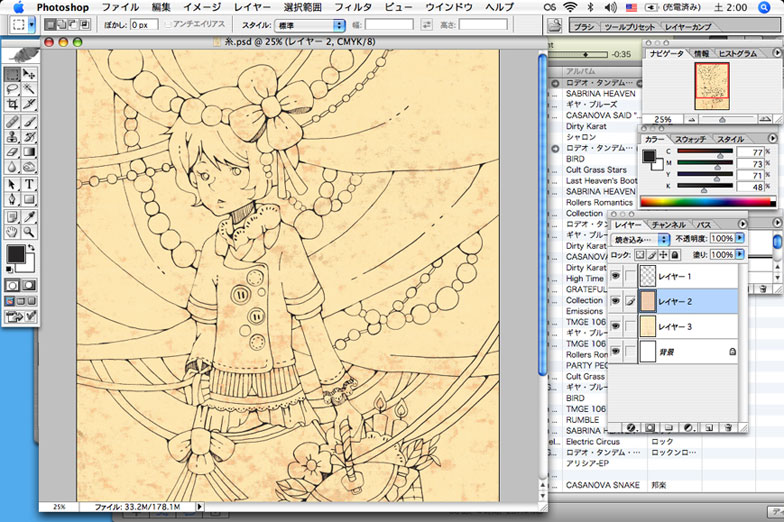Click the レイヤーカンプ palette well tab
Image resolution: width=784 pixels, height=522 pixels.
point(688,27)
